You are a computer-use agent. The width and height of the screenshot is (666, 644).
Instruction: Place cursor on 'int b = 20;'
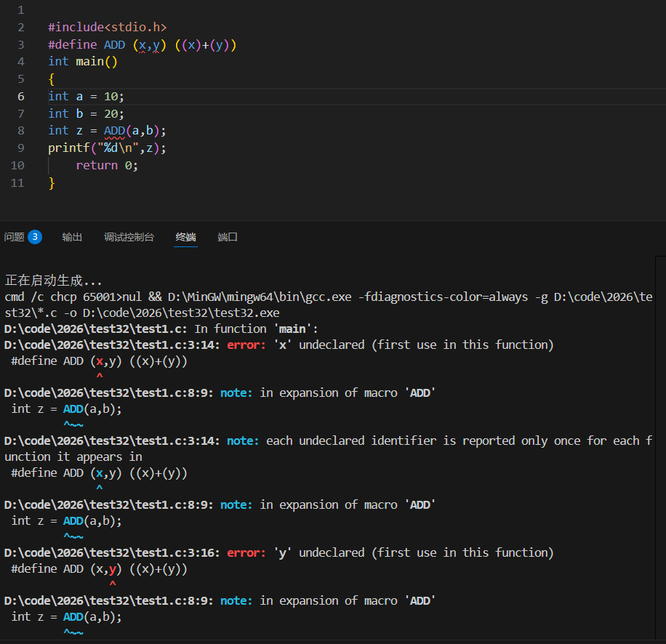87,114
